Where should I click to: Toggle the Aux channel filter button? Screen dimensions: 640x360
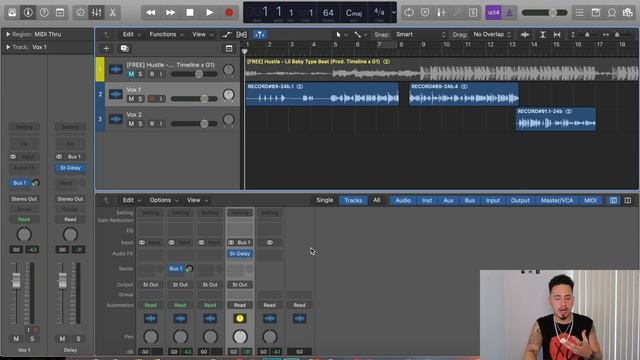pyautogui.click(x=448, y=200)
